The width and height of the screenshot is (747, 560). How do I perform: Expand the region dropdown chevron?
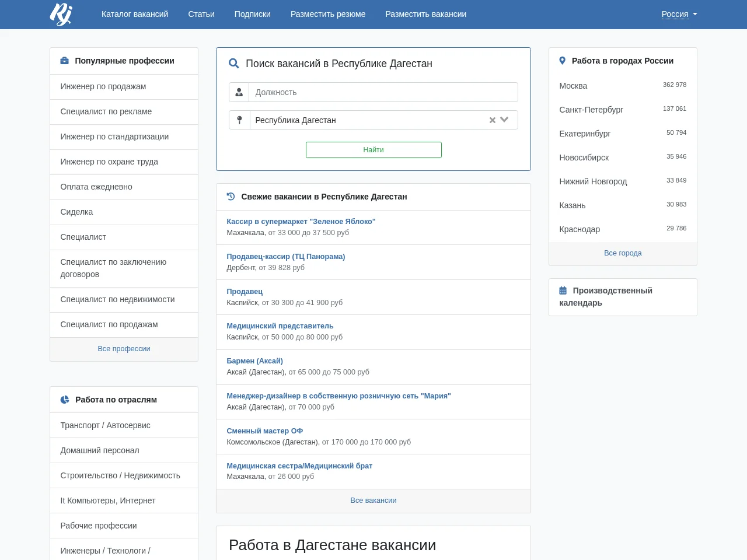tap(505, 120)
